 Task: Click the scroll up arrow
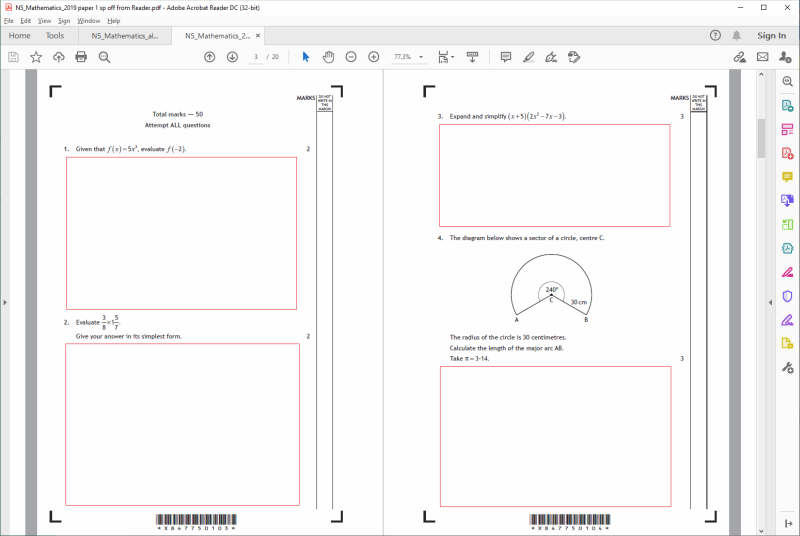(x=761, y=74)
